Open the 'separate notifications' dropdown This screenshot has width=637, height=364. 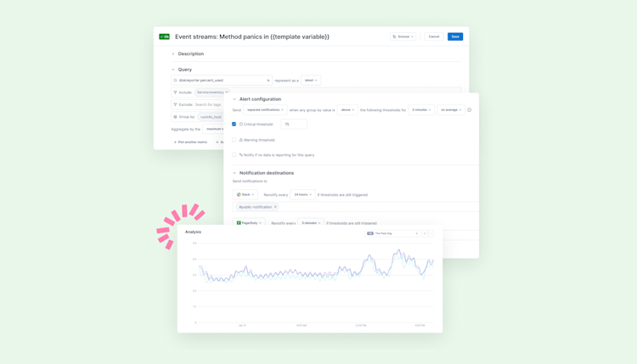coord(265,110)
